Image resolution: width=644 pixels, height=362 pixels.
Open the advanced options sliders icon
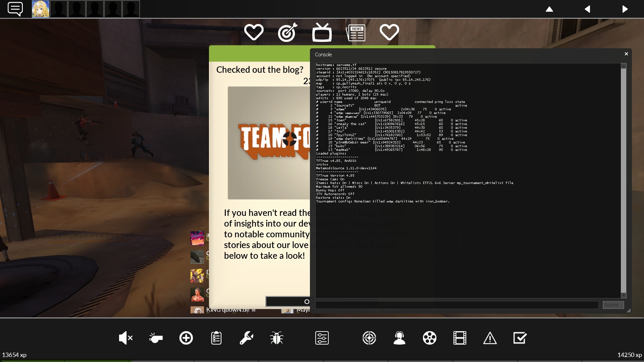[x=322, y=338]
